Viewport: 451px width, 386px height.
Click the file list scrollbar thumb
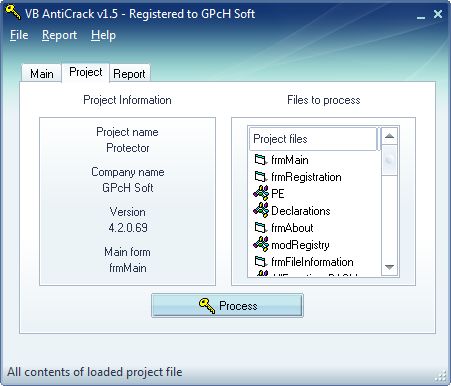pyautogui.click(x=389, y=160)
